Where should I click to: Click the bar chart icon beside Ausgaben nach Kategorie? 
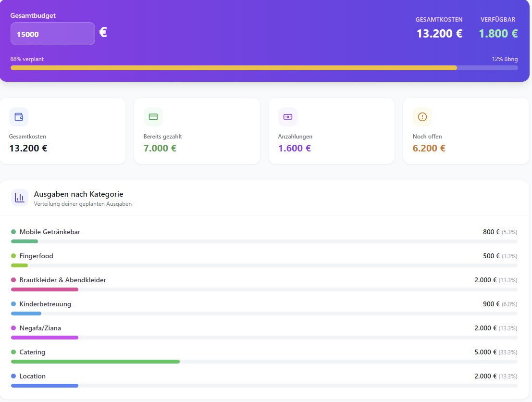click(x=20, y=198)
